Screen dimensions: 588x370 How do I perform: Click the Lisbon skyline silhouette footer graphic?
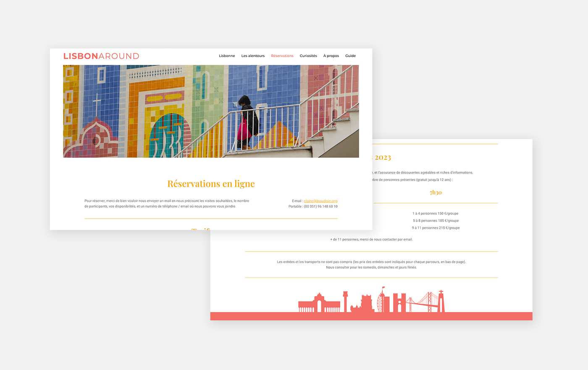(371, 300)
